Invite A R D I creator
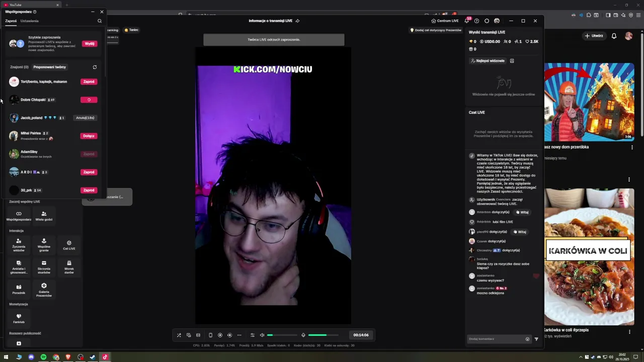 coord(89,172)
